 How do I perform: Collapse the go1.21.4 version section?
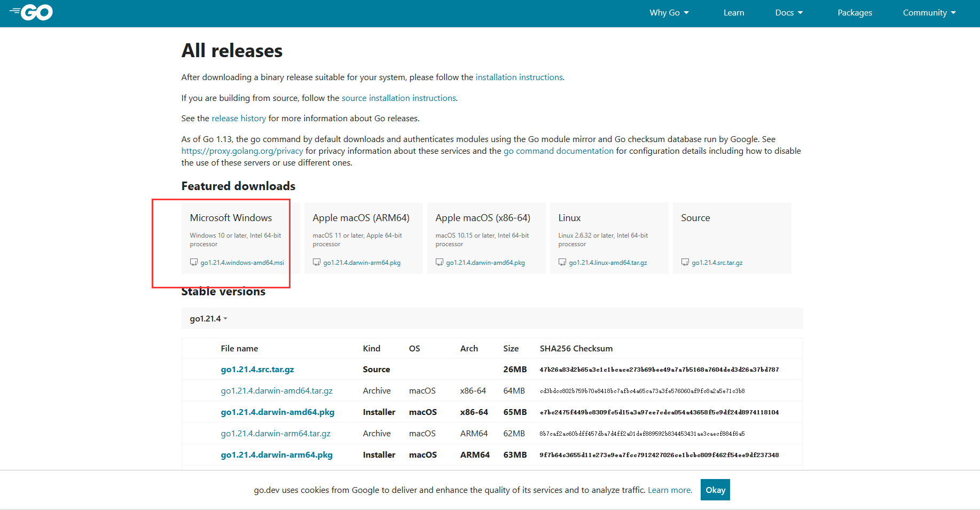pos(209,319)
